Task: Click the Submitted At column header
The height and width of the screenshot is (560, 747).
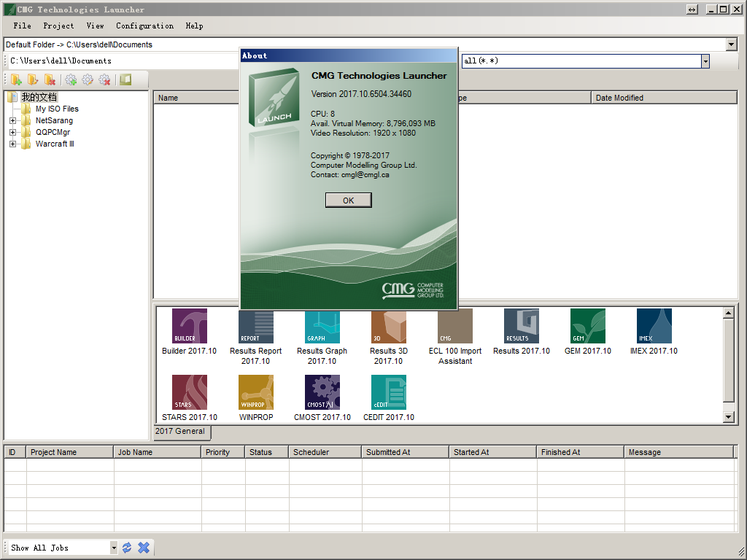Action: (x=406, y=452)
